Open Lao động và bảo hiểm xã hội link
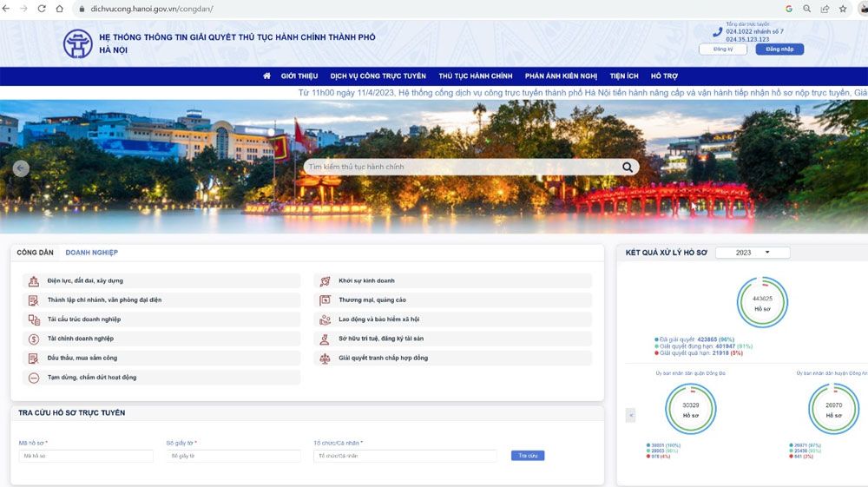The height and width of the screenshot is (487, 868). [378, 319]
